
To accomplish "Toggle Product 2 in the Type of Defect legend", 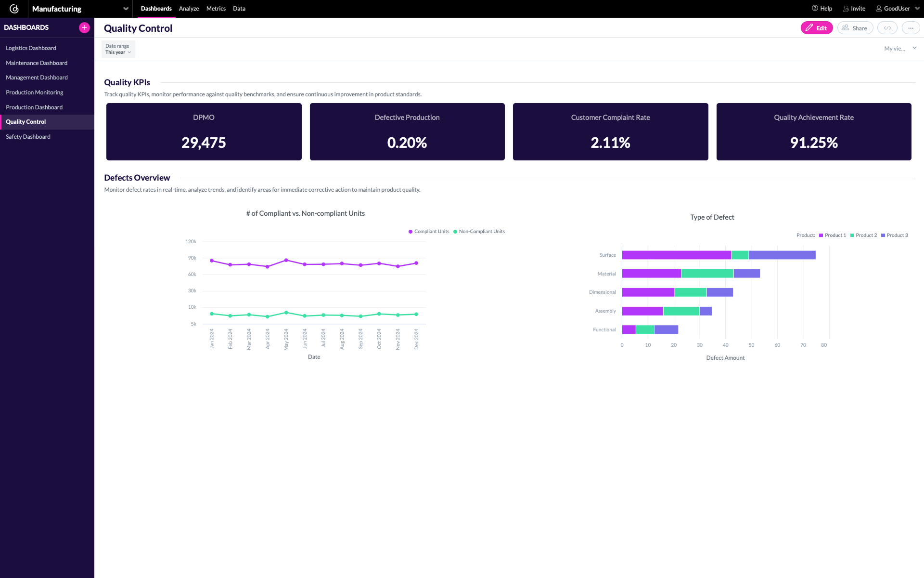I will coord(864,235).
